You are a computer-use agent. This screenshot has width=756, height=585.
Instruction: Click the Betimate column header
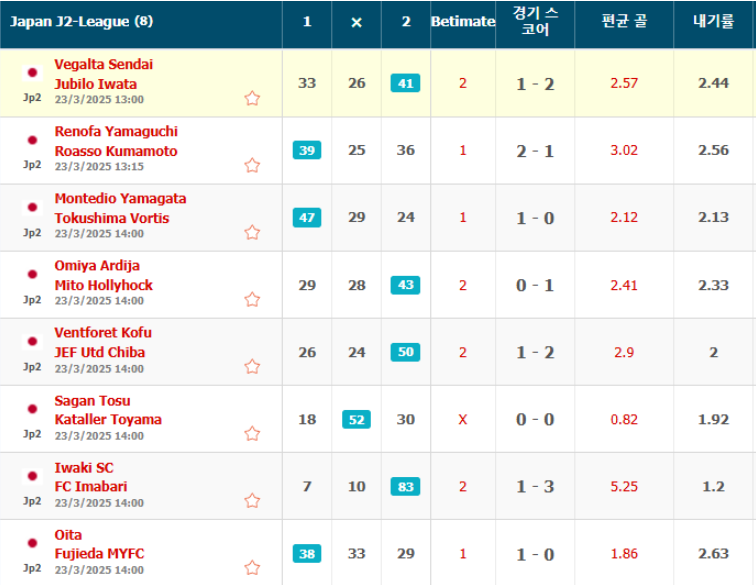pyautogui.click(x=463, y=21)
